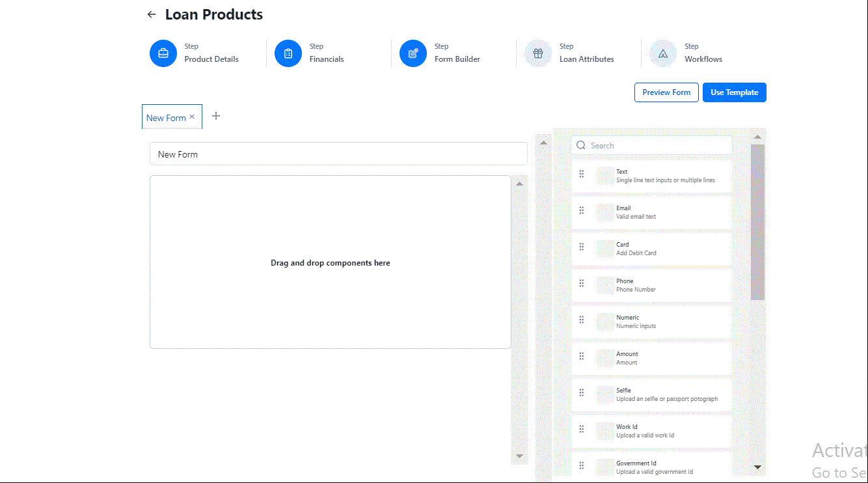Open the Loan Attributes gift icon
This screenshot has height=483, width=868.
(x=538, y=53)
